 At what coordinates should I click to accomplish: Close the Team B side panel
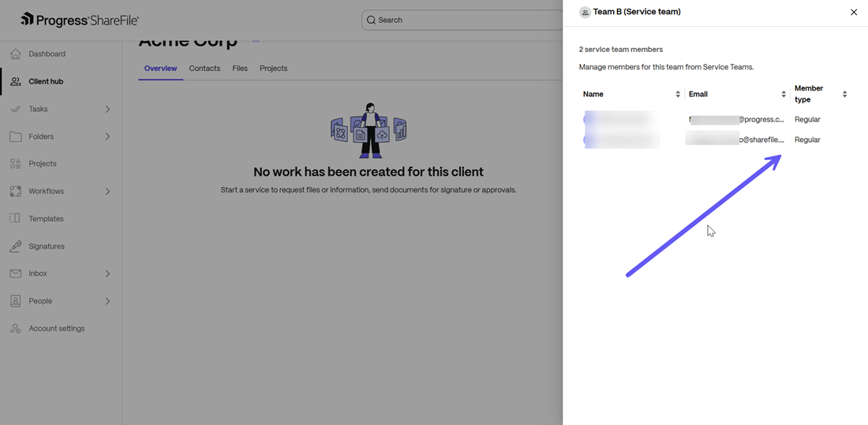tap(854, 13)
